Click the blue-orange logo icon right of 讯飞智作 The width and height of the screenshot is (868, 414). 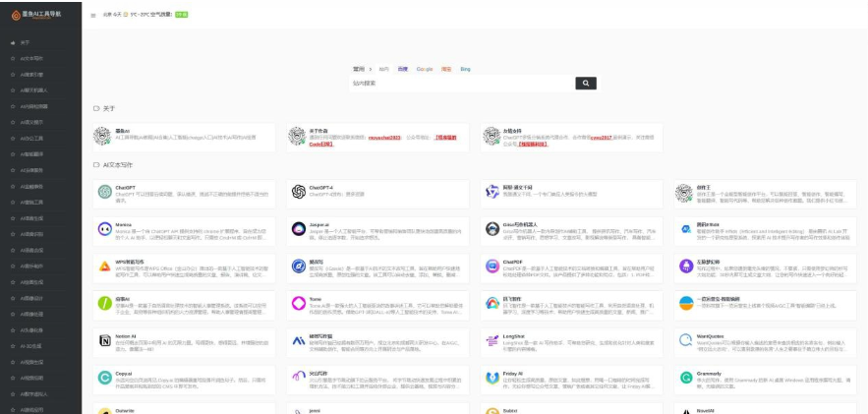686,303
